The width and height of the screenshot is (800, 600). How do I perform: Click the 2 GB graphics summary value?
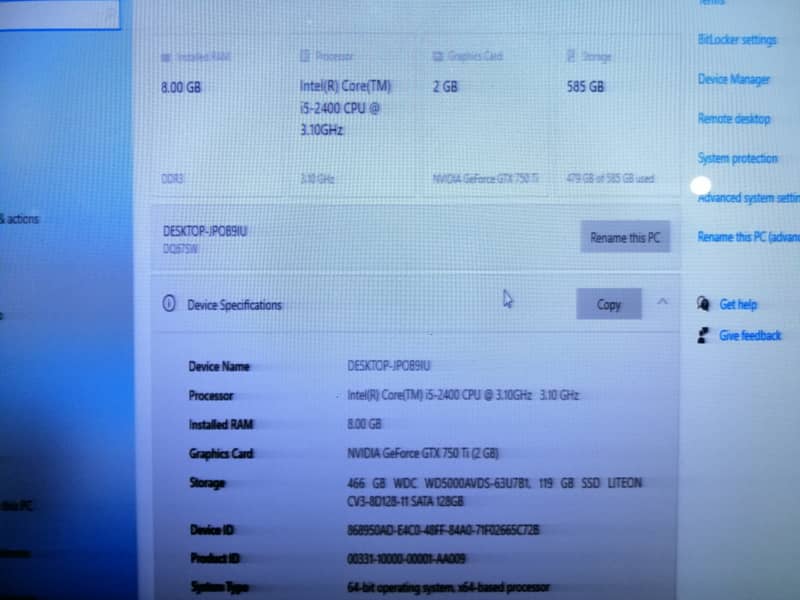445,87
